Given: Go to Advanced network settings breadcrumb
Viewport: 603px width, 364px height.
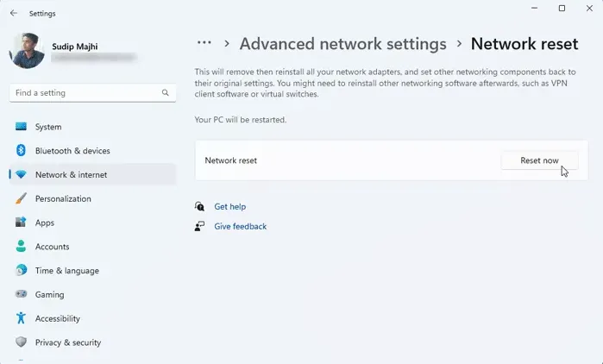Looking at the screenshot, I should click(343, 44).
